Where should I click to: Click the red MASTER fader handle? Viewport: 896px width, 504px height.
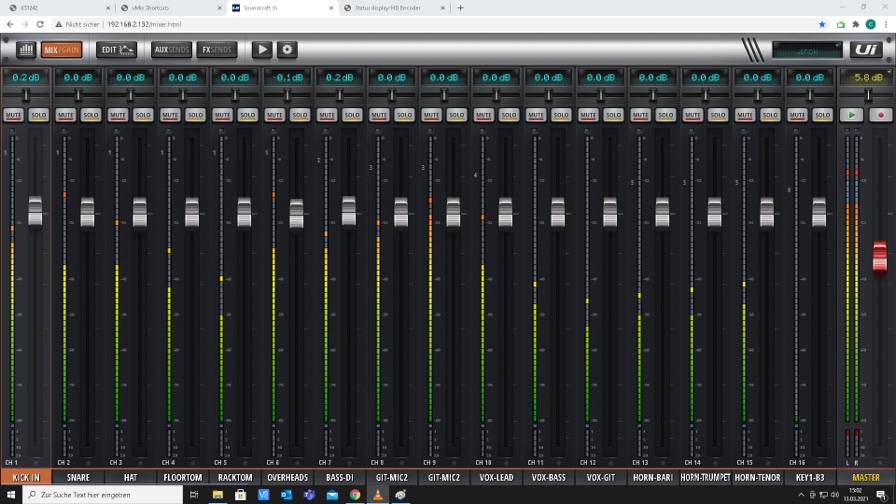[880, 257]
